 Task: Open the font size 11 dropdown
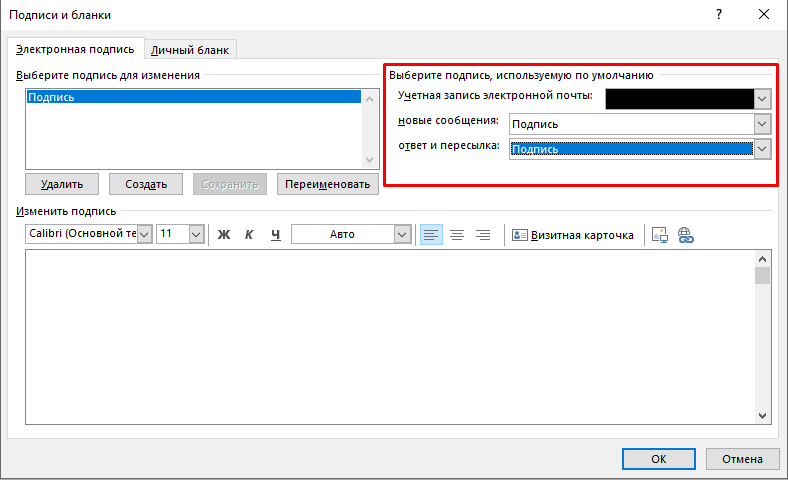196,234
